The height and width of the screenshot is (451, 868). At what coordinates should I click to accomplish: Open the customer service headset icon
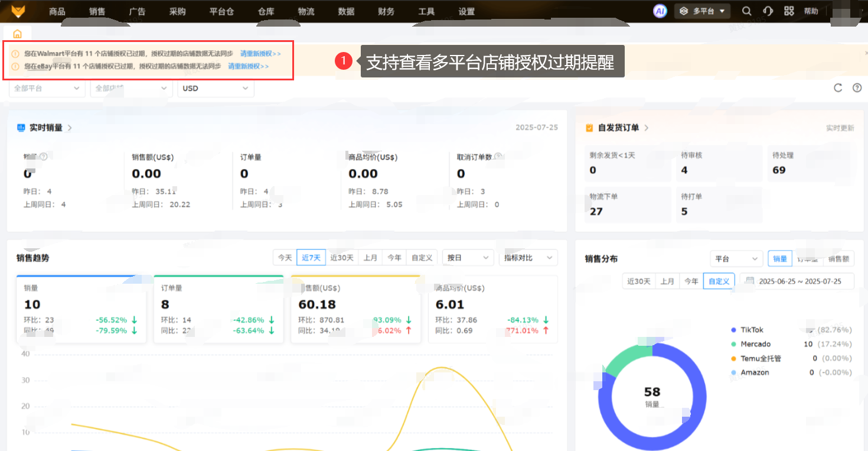(768, 11)
